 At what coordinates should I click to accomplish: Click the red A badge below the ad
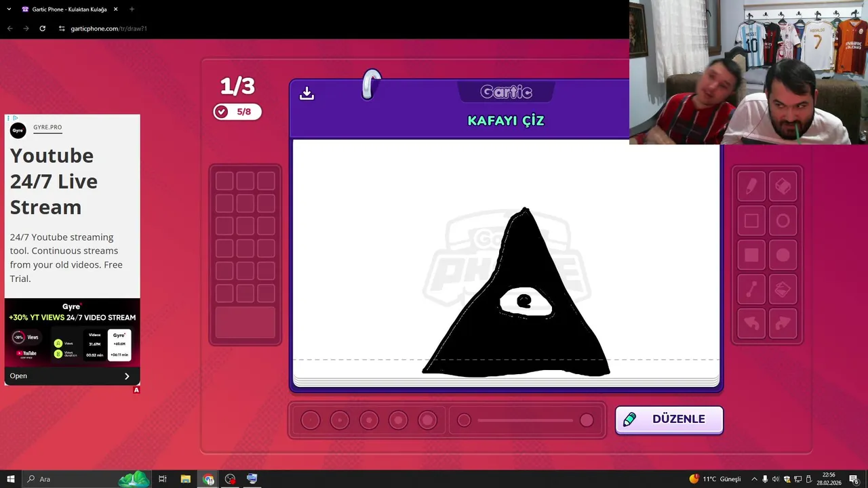(136, 390)
